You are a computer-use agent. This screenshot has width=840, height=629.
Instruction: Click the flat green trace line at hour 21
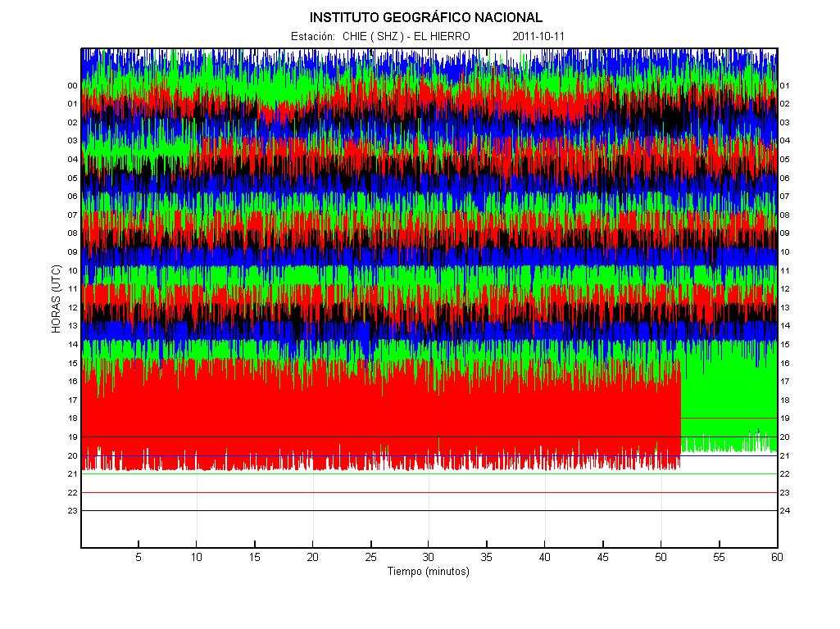(x=429, y=473)
